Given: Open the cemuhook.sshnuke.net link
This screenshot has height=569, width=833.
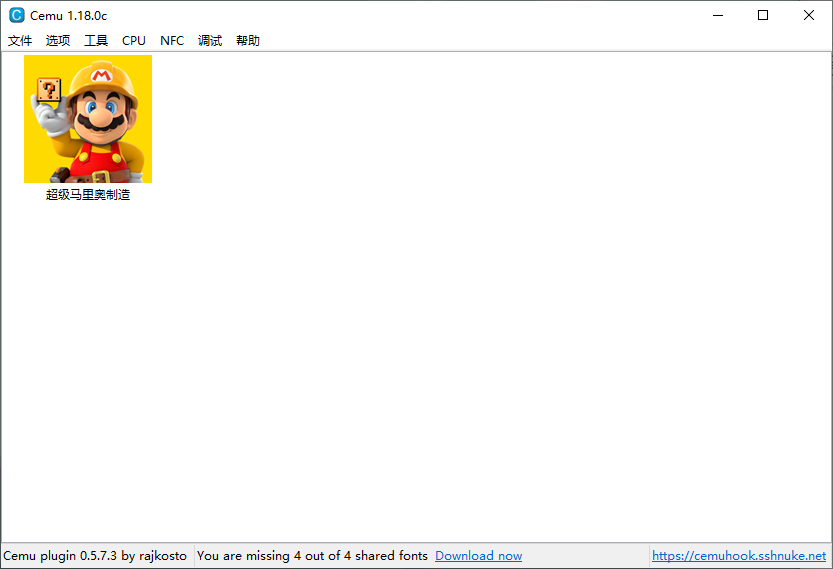Looking at the screenshot, I should pos(739,556).
